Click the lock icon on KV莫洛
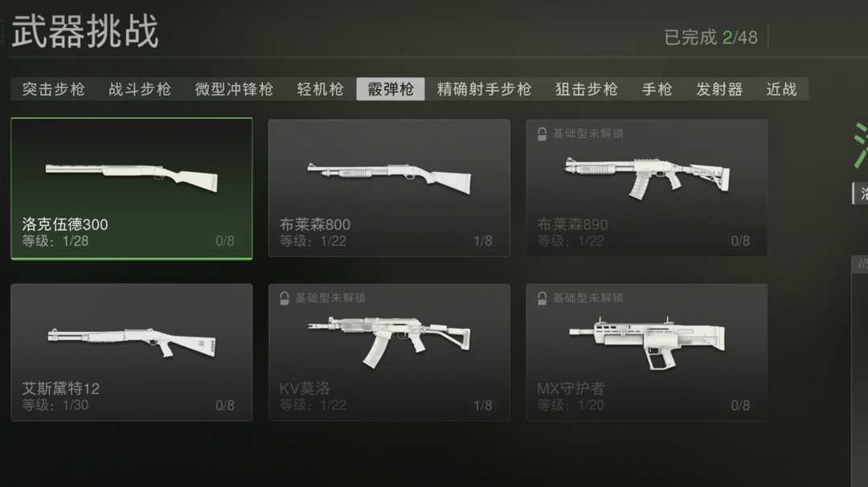868x487 pixels. point(284,298)
